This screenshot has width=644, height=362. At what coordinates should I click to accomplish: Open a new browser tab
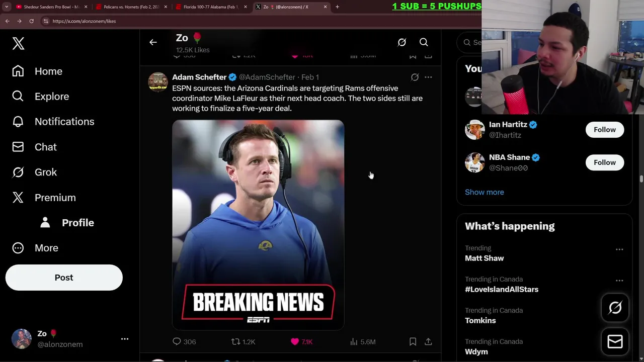click(x=337, y=7)
